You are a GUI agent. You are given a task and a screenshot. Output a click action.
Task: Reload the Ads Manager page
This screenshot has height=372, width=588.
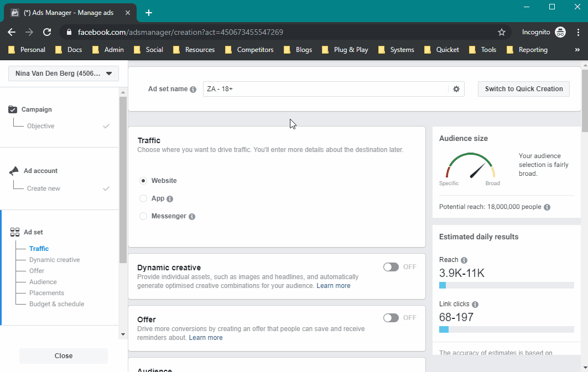click(47, 32)
